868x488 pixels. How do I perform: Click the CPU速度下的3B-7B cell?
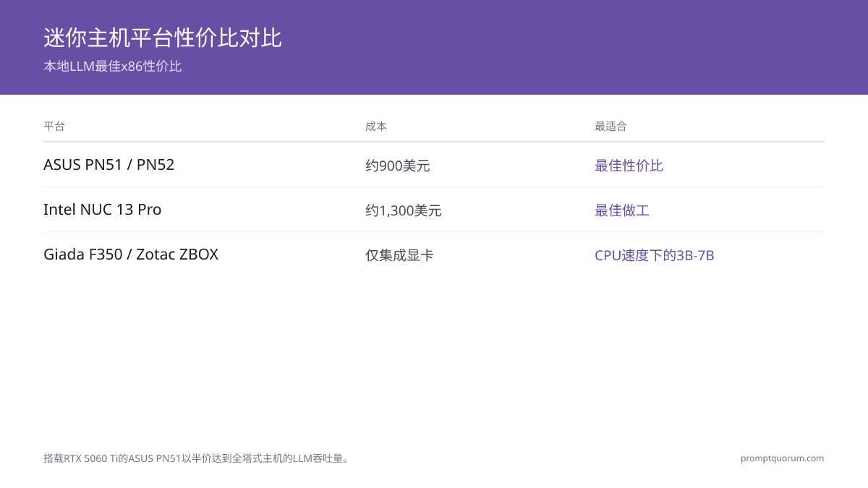click(x=655, y=255)
